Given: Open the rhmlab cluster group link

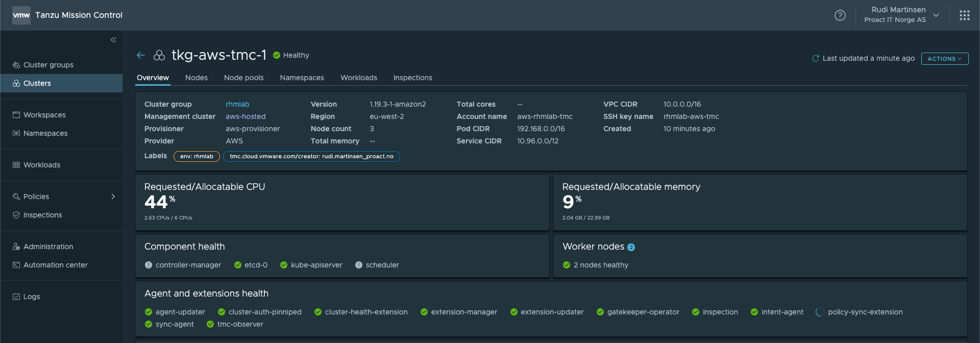Looking at the screenshot, I should pos(237,104).
